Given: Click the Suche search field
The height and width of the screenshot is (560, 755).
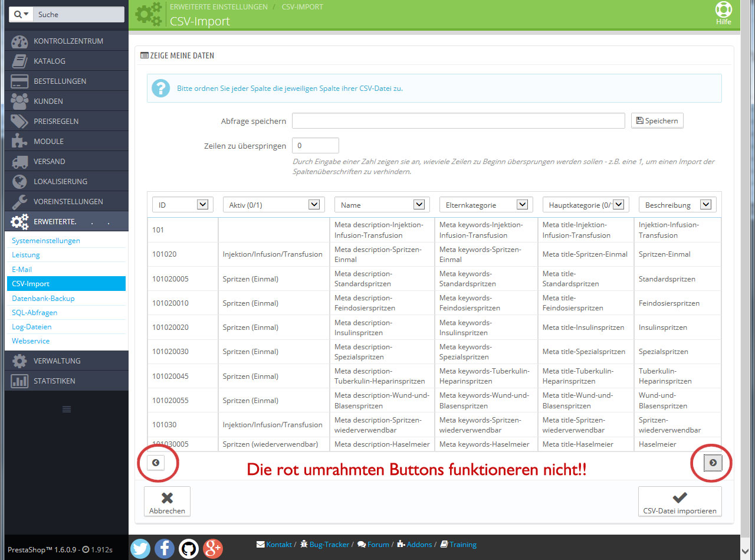Looking at the screenshot, I should (x=78, y=14).
